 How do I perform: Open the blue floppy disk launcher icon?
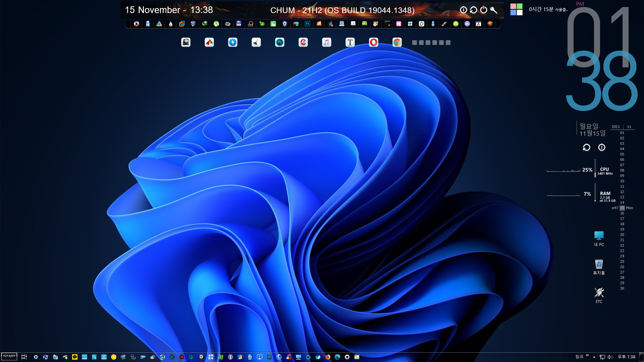point(238,24)
